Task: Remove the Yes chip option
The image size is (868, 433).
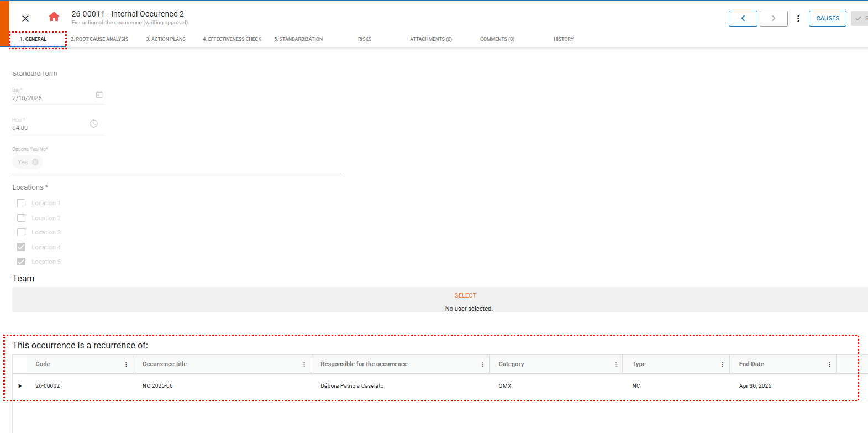Action: pyautogui.click(x=35, y=162)
